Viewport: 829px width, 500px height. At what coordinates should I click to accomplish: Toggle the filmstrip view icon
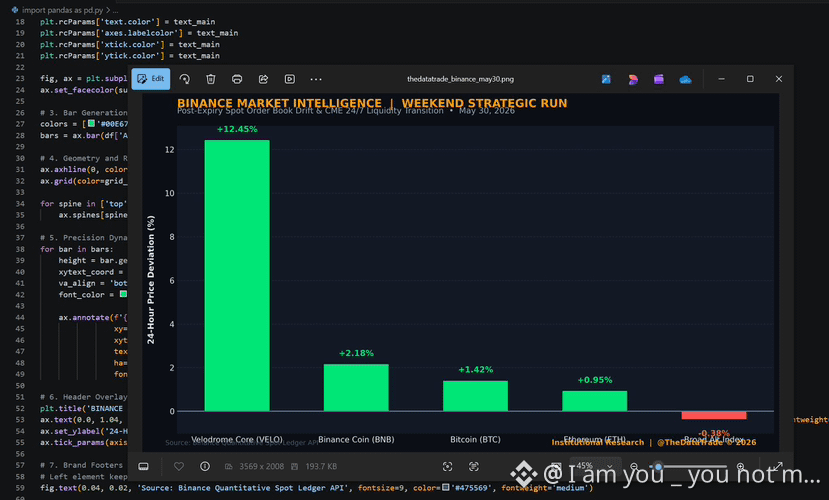(x=143, y=466)
